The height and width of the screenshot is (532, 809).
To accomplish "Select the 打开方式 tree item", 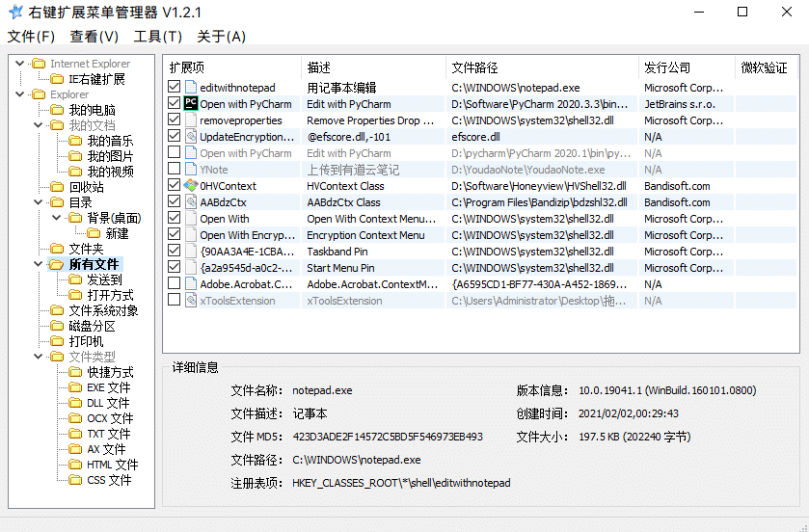I will (111, 295).
